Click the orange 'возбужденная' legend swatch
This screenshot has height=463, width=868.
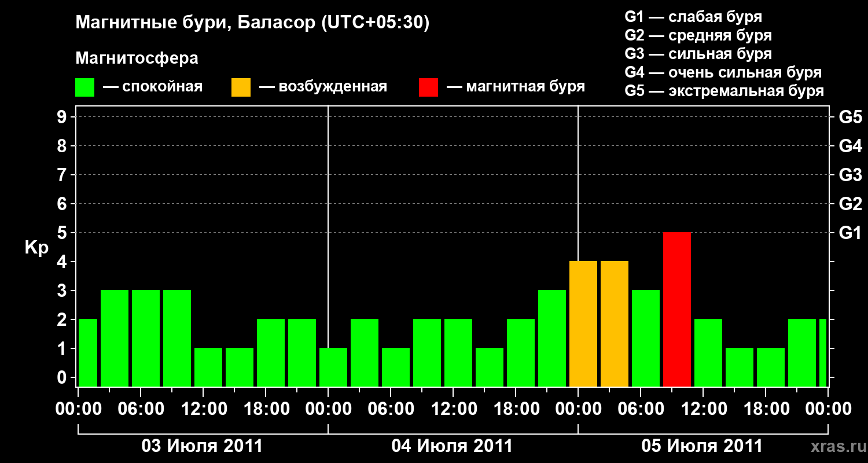[241, 87]
